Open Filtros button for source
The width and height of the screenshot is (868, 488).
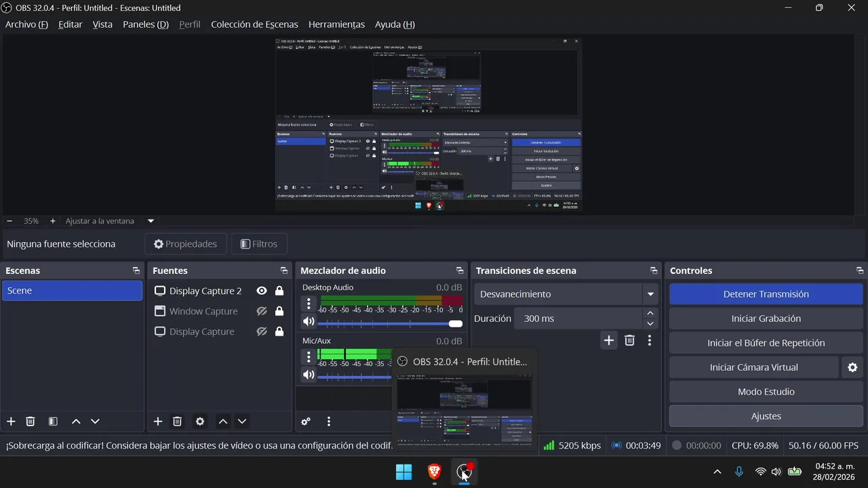259,244
